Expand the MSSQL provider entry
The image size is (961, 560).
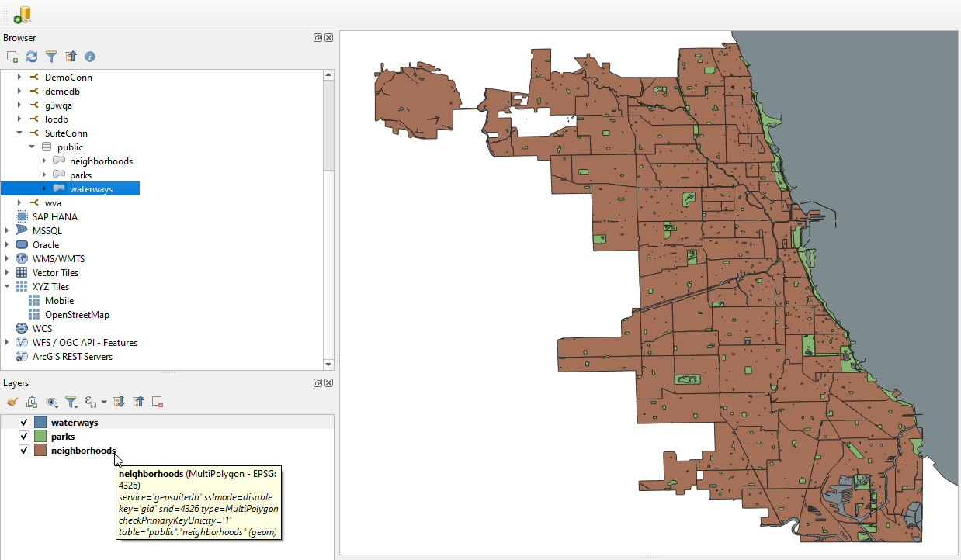(6, 230)
